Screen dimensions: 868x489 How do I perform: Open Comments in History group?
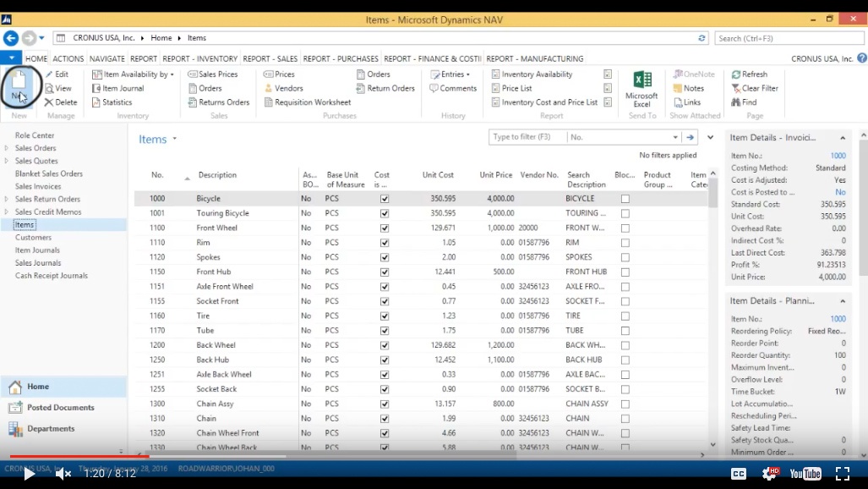pyautogui.click(x=453, y=88)
